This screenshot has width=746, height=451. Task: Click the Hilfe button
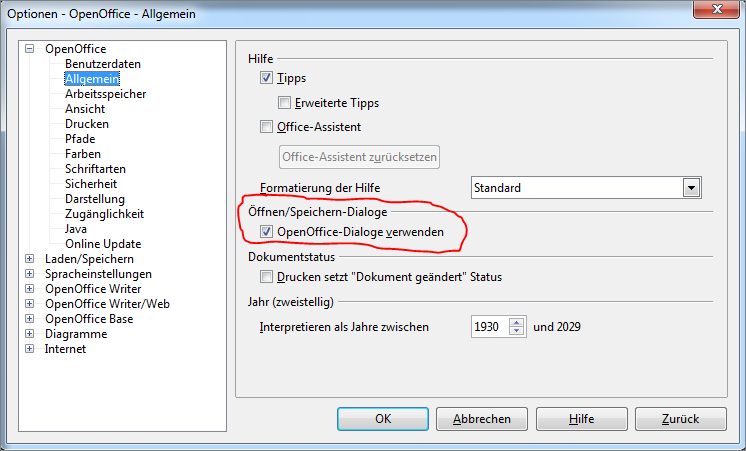coord(582,419)
